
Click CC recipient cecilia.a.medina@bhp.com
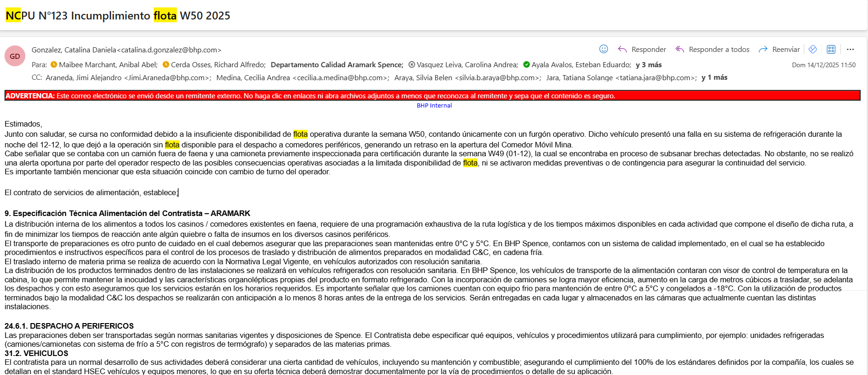coord(302,78)
